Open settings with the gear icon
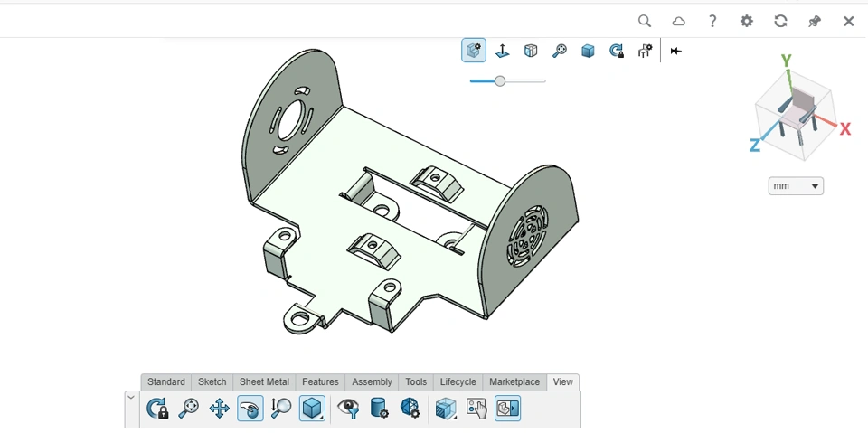 click(x=747, y=21)
